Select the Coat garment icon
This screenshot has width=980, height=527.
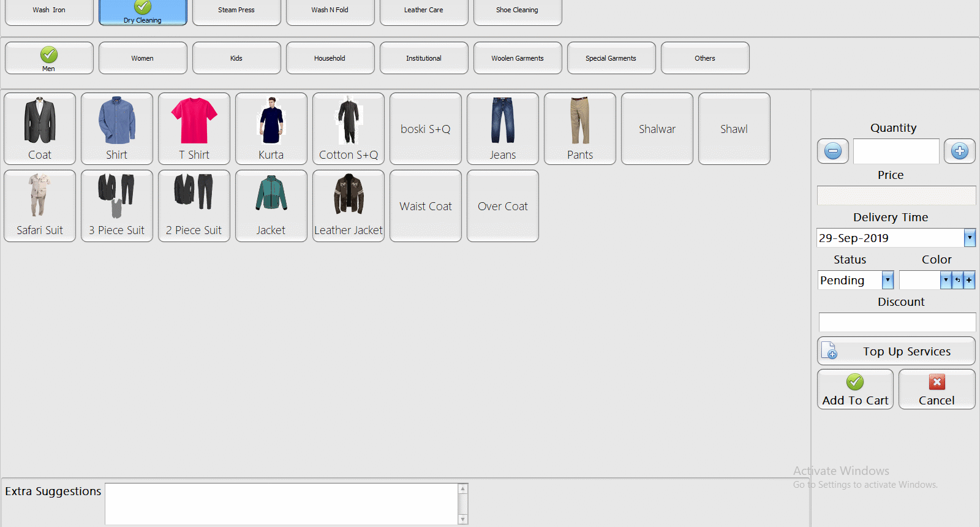[x=40, y=129]
